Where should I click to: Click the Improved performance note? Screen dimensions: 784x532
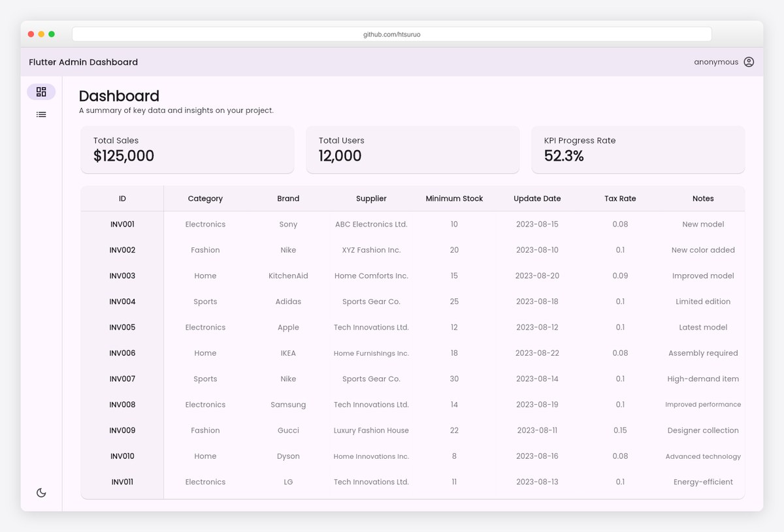[x=703, y=405]
